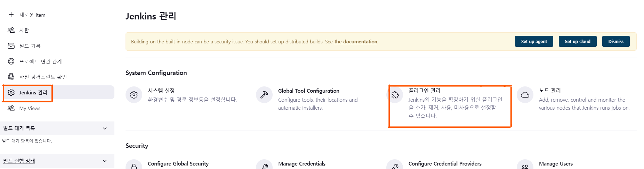Click the Set up agent button
This screenshot has width=644, height=169.
[x=534, y=41]
